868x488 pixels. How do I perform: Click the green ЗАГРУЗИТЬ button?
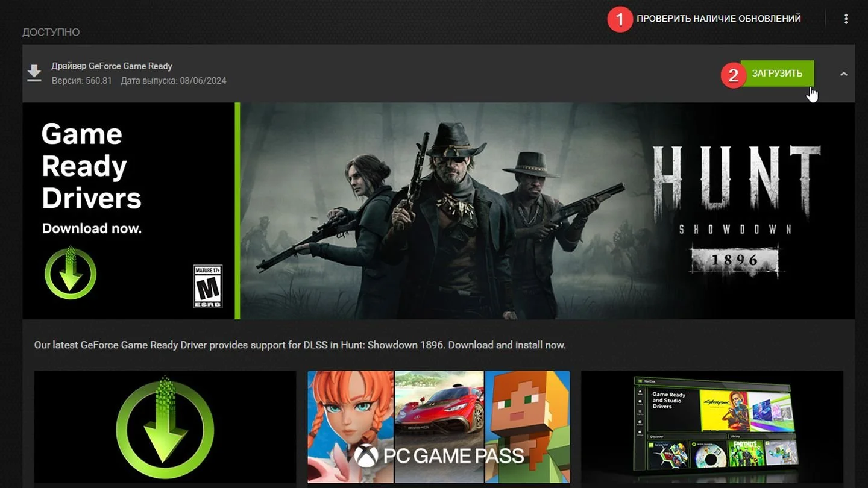pos(777,74)
